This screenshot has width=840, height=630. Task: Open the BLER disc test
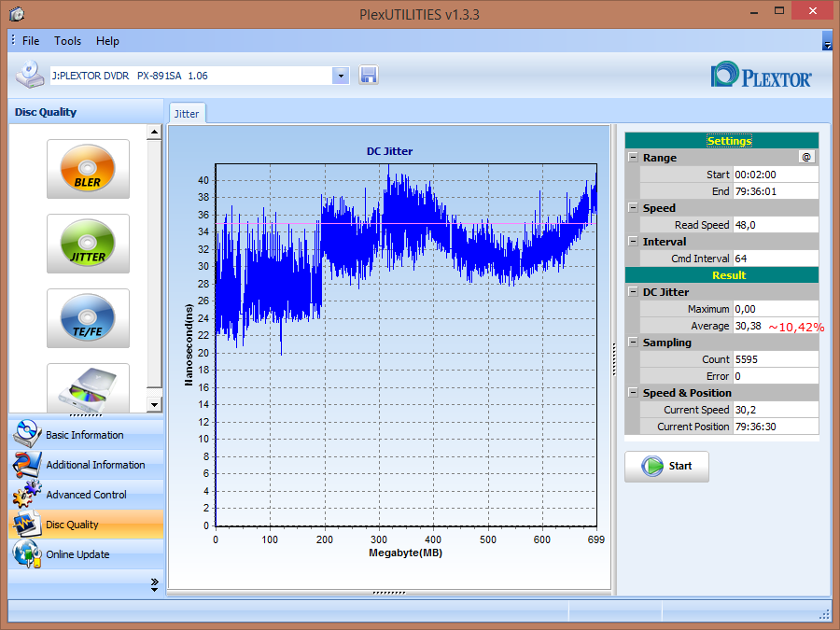[x=88, y=169]
